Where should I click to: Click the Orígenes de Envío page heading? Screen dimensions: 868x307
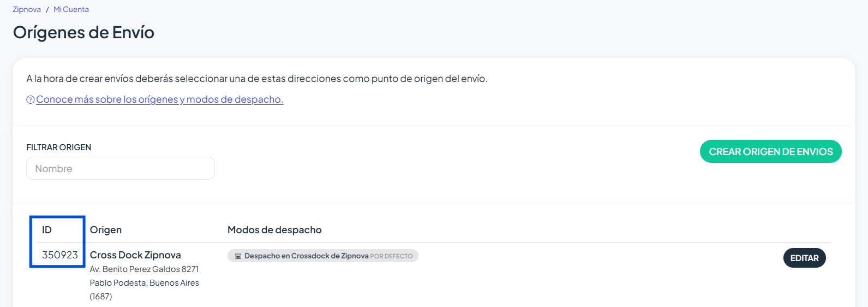(83, 32)
